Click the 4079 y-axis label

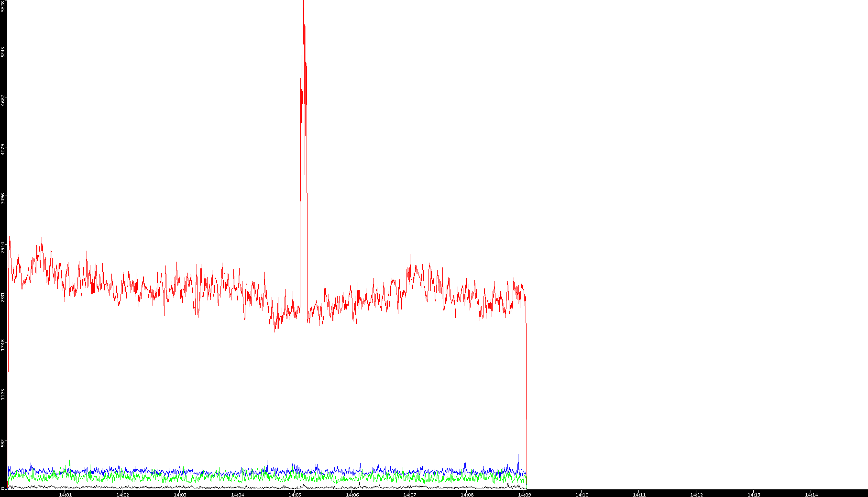point(3,149)
